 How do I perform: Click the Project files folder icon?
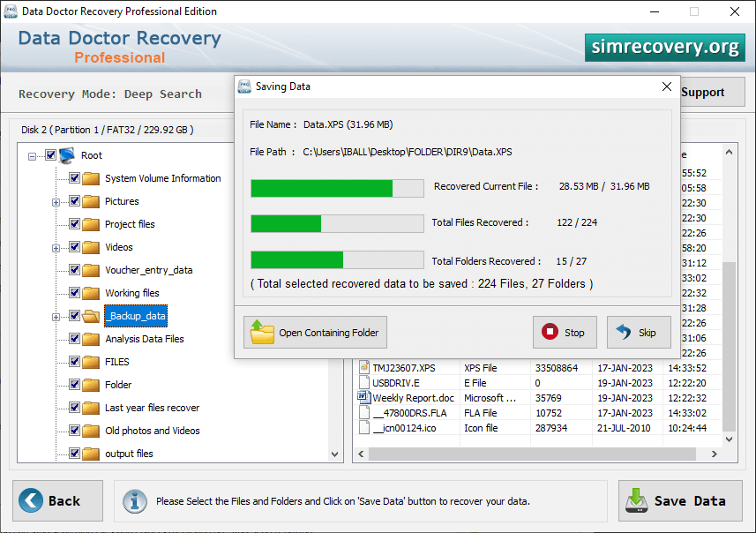(91, 224)
